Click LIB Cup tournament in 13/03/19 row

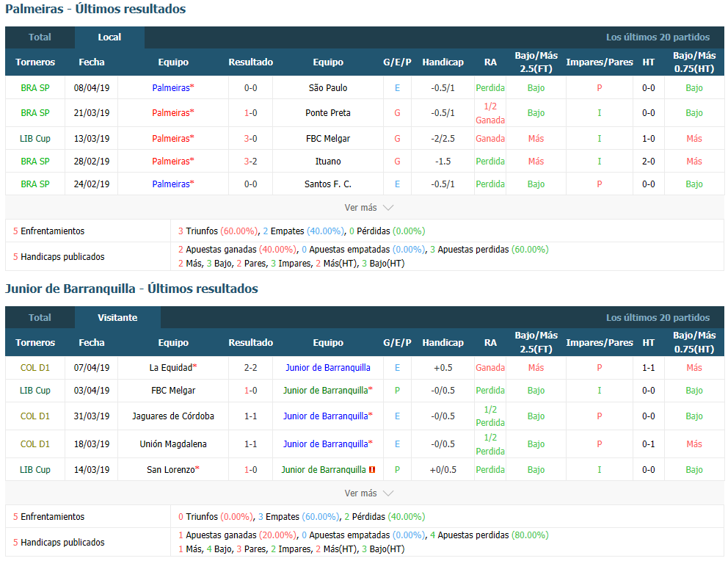[x=35, y=138]
